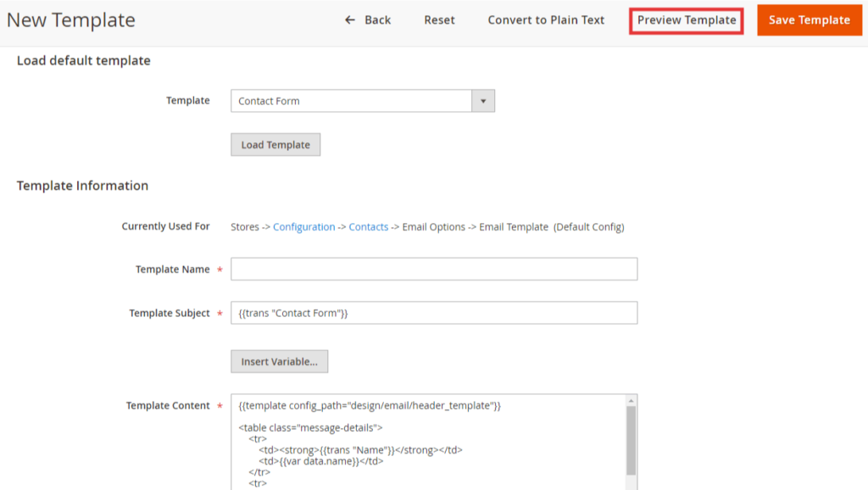Viewport: 868px width, 490px height.
Task: Save the new email template
Action: pos(809,19)
